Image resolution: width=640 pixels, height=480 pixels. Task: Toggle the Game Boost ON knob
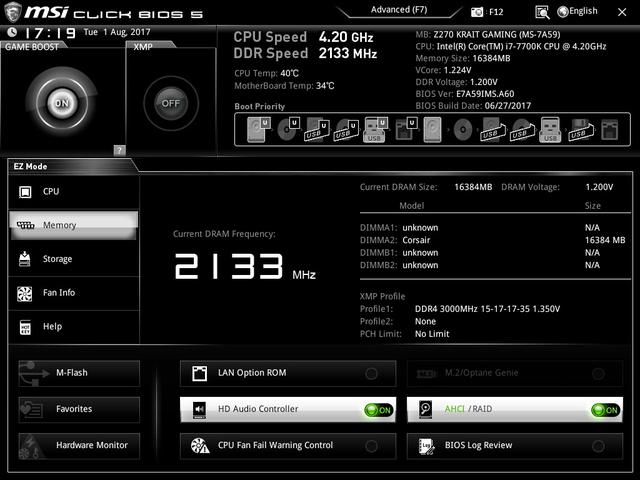(x=62, y=103)
